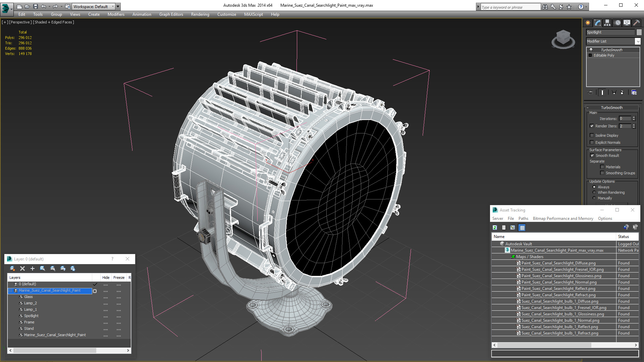
Task: Switch Asset Tracking to table view icon
Action: click(x=522, y=228)
